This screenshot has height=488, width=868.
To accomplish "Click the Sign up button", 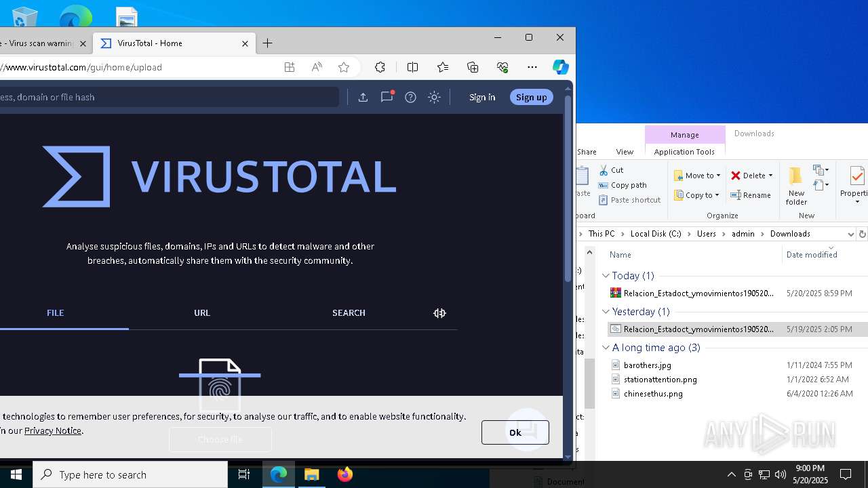I will tap(531, 97).
